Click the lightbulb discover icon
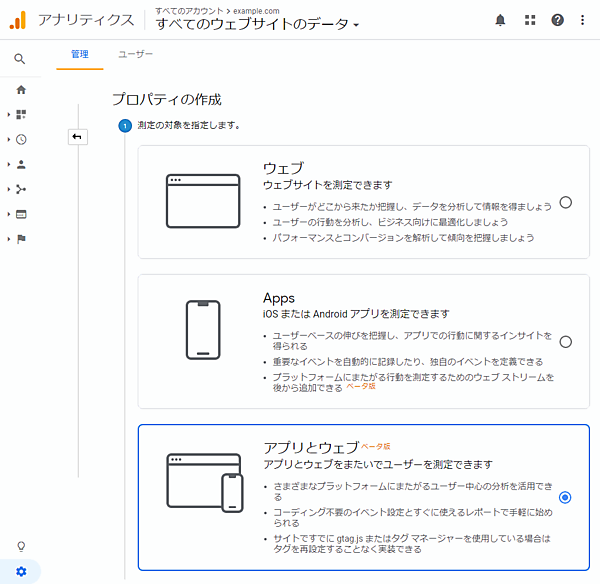Image resolution: width=600 pixels, height=584 pixels. (x=21, y=546)
